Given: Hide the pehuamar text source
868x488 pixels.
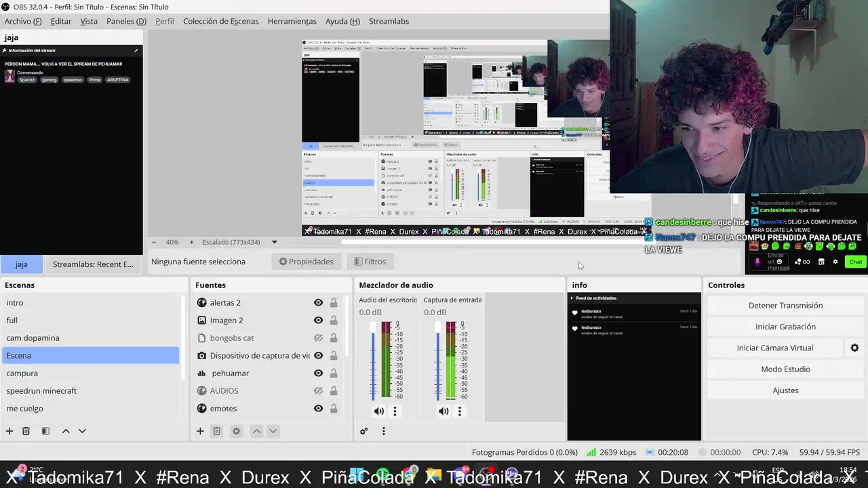Looking at the screenshot, I should point(318,373).
